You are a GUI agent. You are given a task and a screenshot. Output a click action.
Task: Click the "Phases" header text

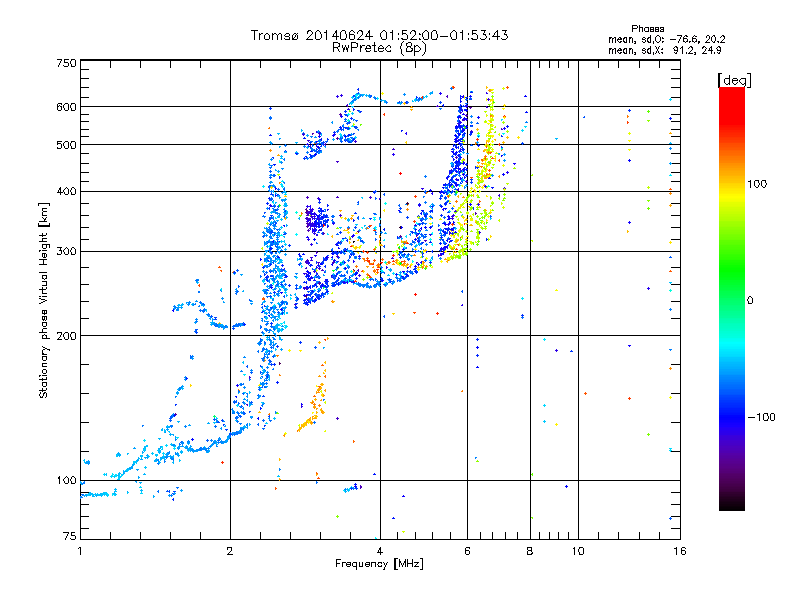tap(647, 29)
